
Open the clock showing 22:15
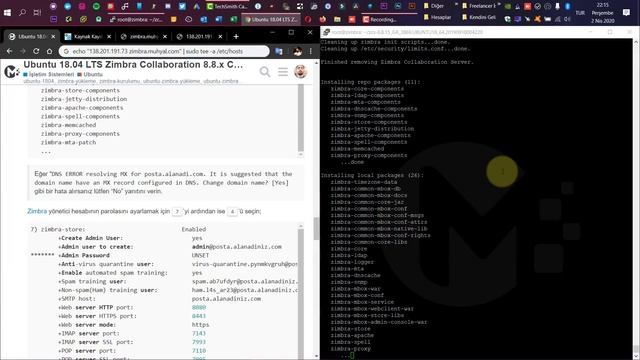602,13
